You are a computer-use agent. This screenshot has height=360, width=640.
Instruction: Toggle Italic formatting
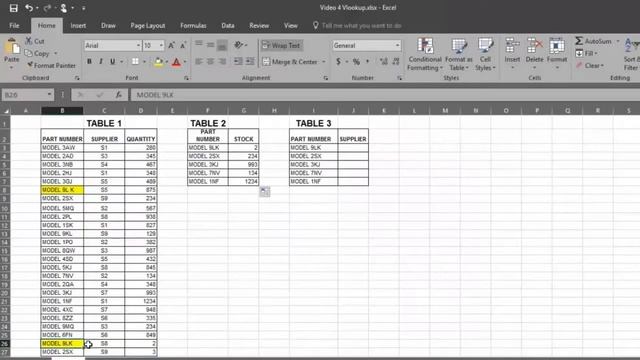100,62
